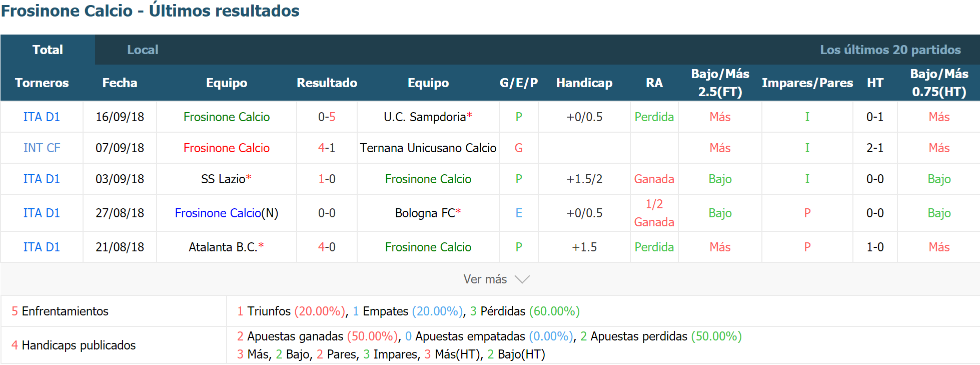This screenshot has width=980, height=365.
Task: Click the 4-1 result against Ternana
Action: pyautogui.click(x=327, y=148)
